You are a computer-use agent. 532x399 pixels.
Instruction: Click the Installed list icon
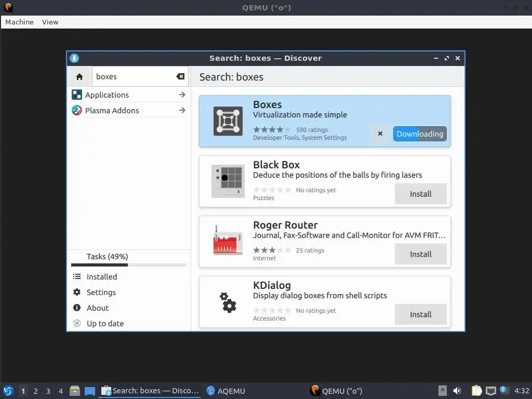tap(77, 277)
